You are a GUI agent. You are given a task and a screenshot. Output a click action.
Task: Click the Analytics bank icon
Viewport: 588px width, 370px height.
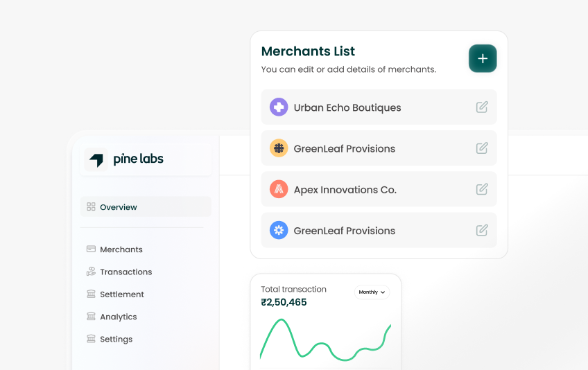pos(91,317)
